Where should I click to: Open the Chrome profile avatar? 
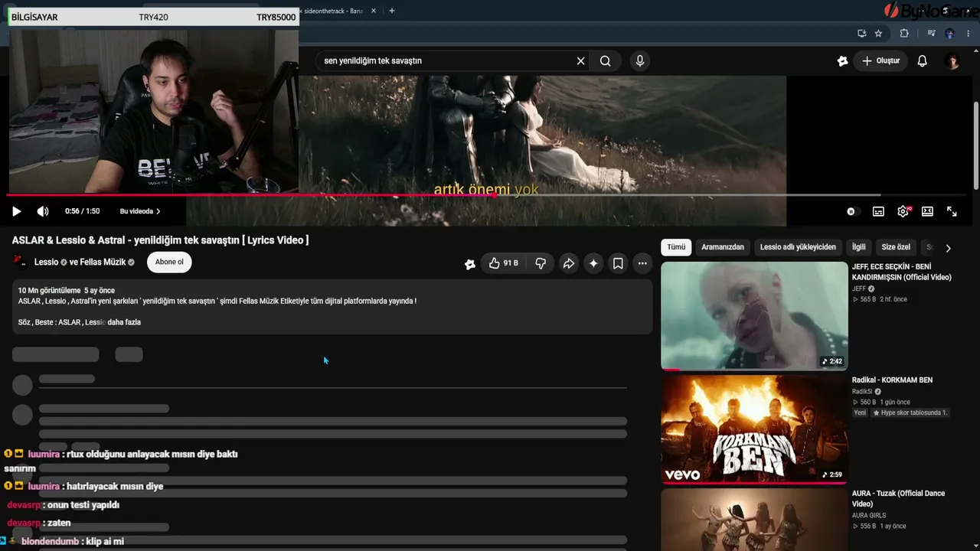(949, 34)
